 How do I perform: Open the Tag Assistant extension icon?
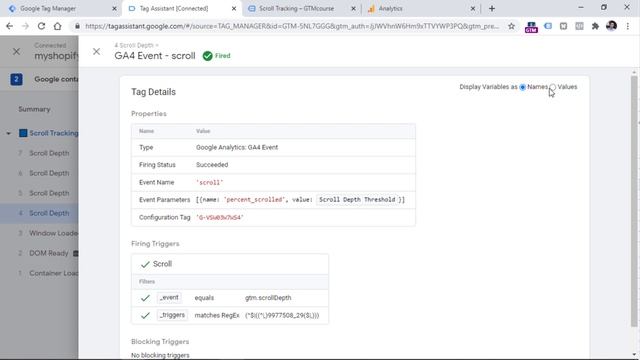(548, 26)
